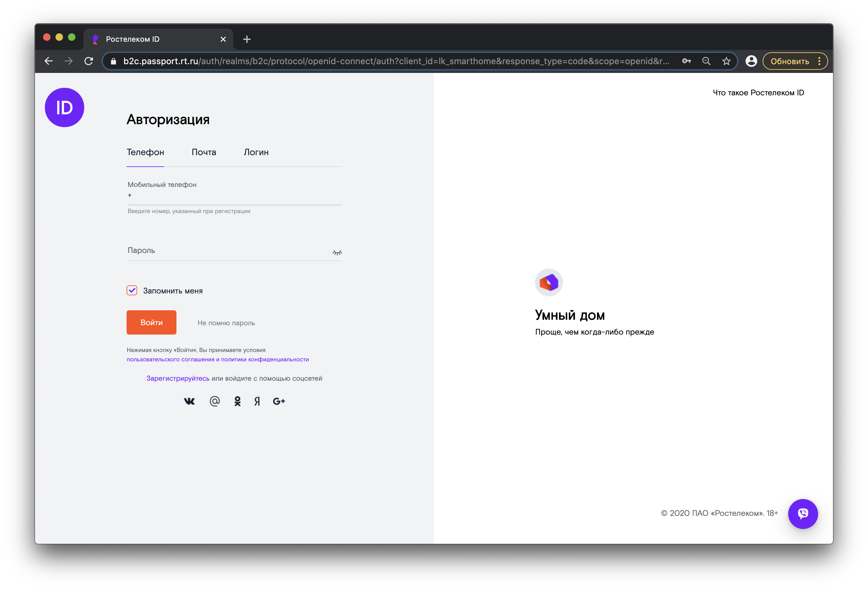Click the Не помню пароль link
Image resolution: width=868 pixels, height=590 pixels.
226,323
